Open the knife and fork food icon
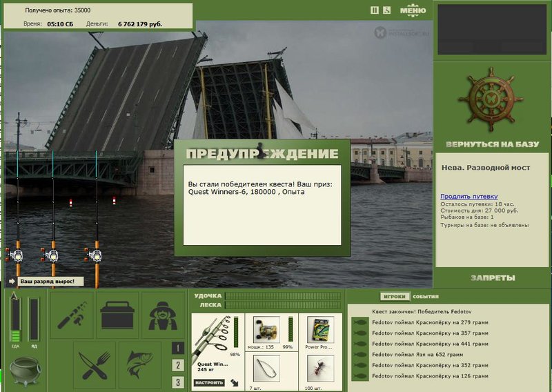The width and height of the screenshot is (552, 392). coord(95,365)
